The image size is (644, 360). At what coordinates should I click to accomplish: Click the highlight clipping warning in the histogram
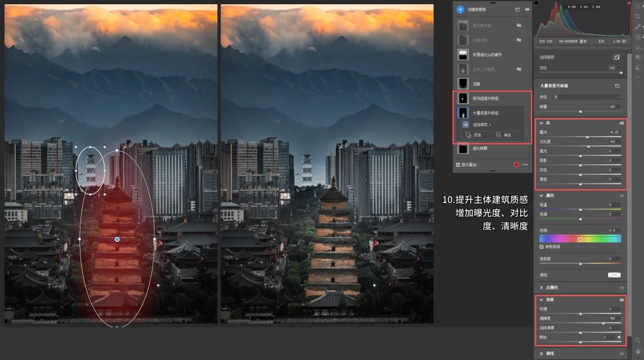pyautogui.click(x=629, y=3)
